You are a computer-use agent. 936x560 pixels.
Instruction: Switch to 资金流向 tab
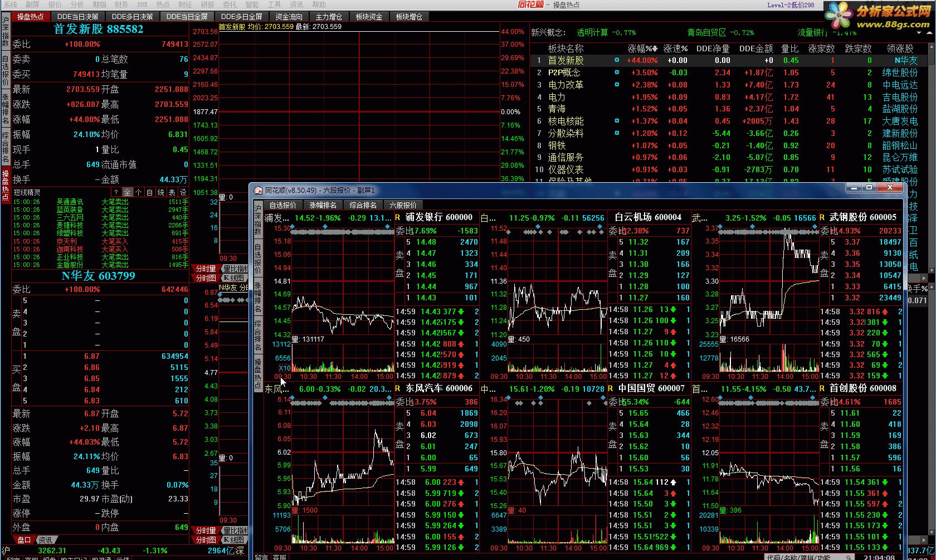289,17
